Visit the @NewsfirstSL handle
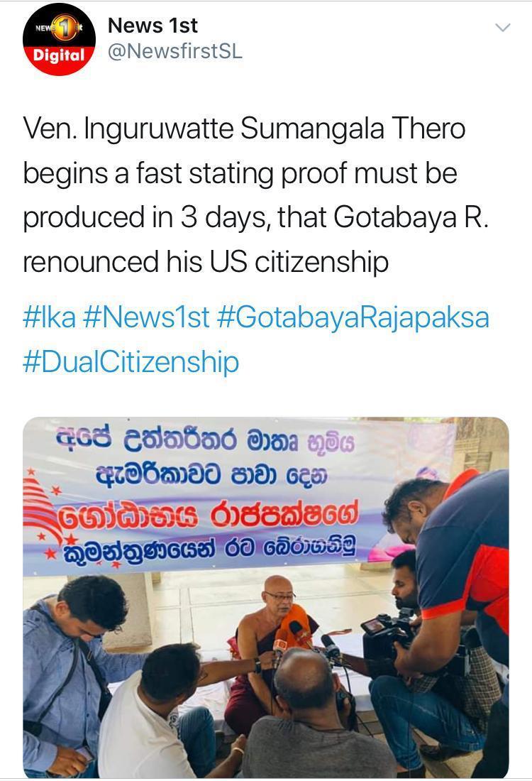Screen dimensions: 532x781 pyautogui.click(x=174, y=51)
